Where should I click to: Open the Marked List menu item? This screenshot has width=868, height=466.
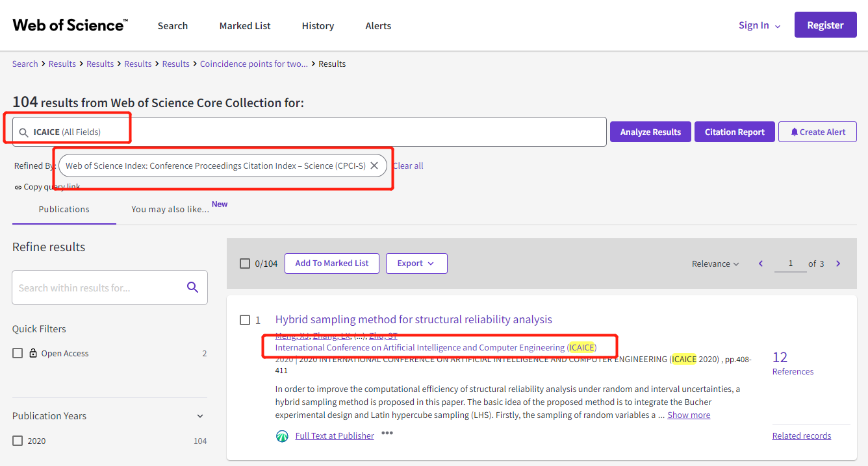[x=245, y=26]
